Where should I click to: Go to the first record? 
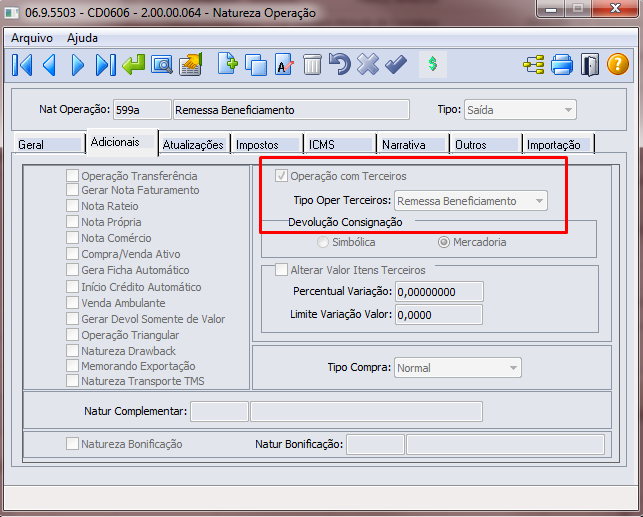[22, 65]
